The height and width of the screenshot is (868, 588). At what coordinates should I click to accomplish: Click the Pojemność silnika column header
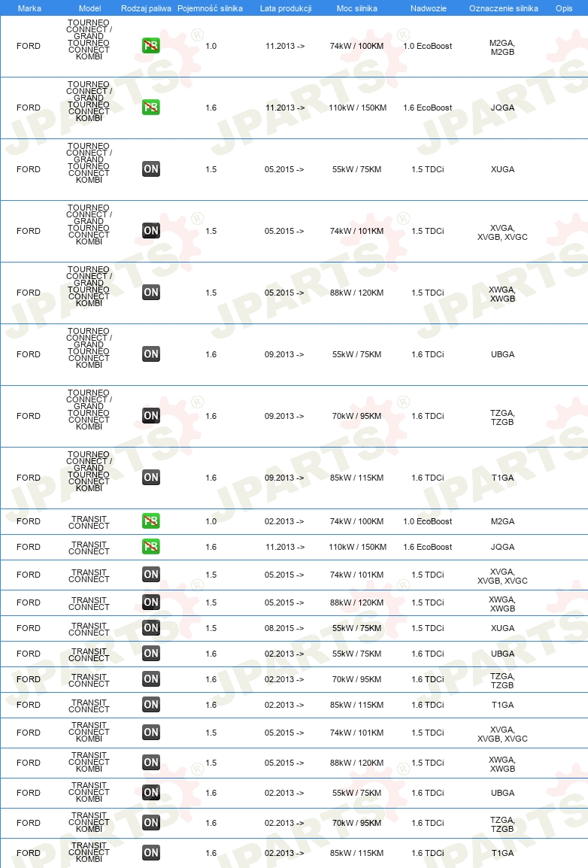(210, 8)
